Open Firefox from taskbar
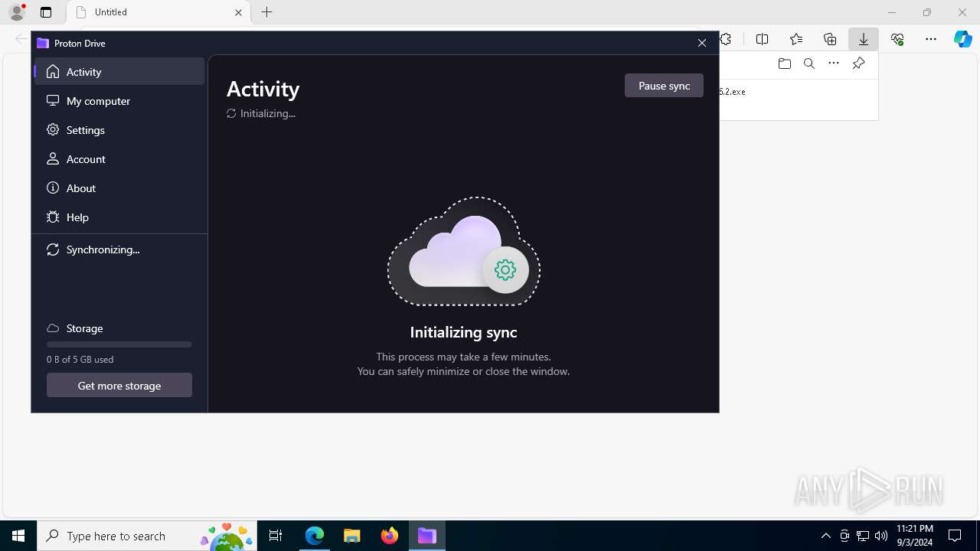980x551 pixels. pyautogui.click(x=390, y=536)
